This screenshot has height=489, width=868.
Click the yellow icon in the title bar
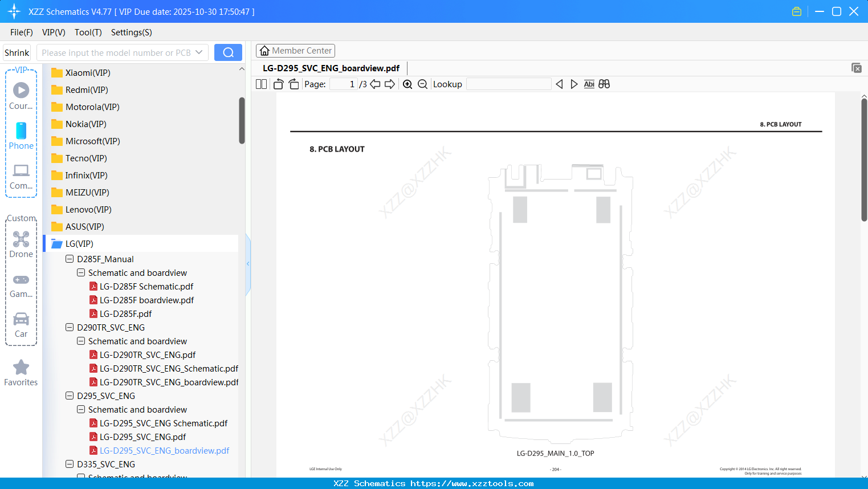[797, 11]
